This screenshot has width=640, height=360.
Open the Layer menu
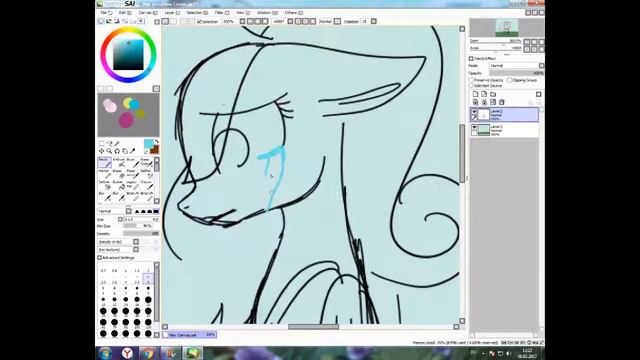[x=172, y=13]
